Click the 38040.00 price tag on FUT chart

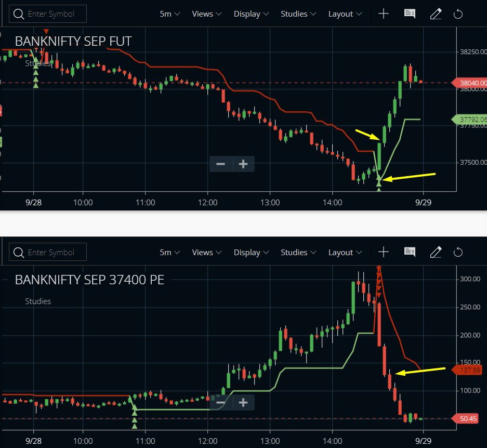click(469, 83)
